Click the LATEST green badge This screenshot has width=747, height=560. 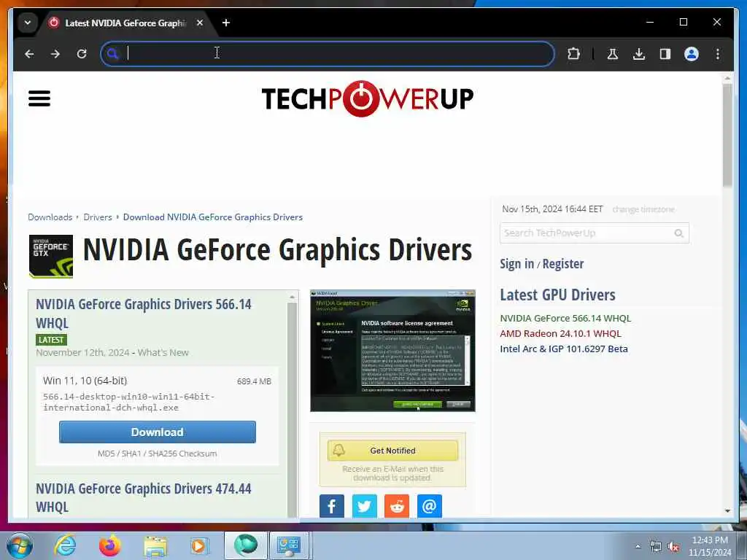(x=52, y=340)
